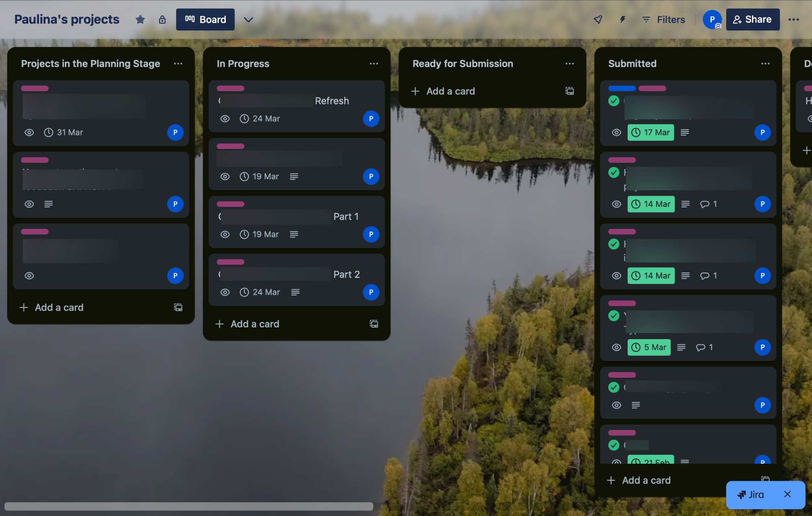Open the Filters menu

coord(663,19)
